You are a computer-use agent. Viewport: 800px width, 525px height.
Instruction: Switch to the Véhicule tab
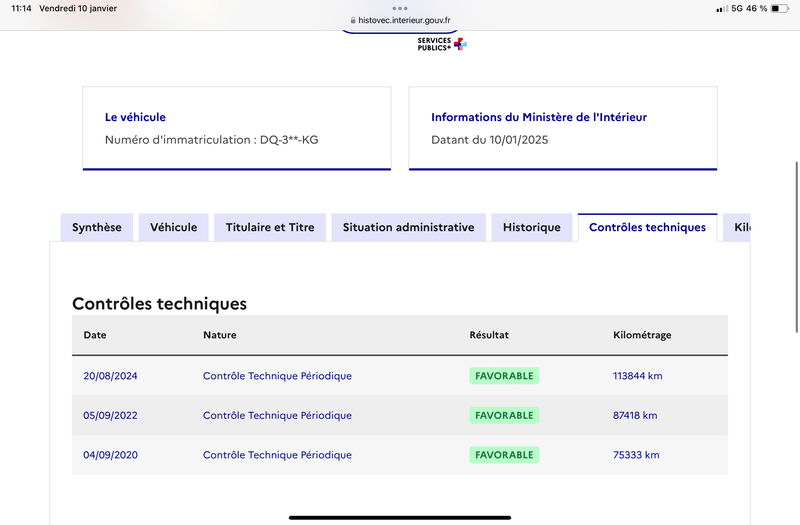173,228
